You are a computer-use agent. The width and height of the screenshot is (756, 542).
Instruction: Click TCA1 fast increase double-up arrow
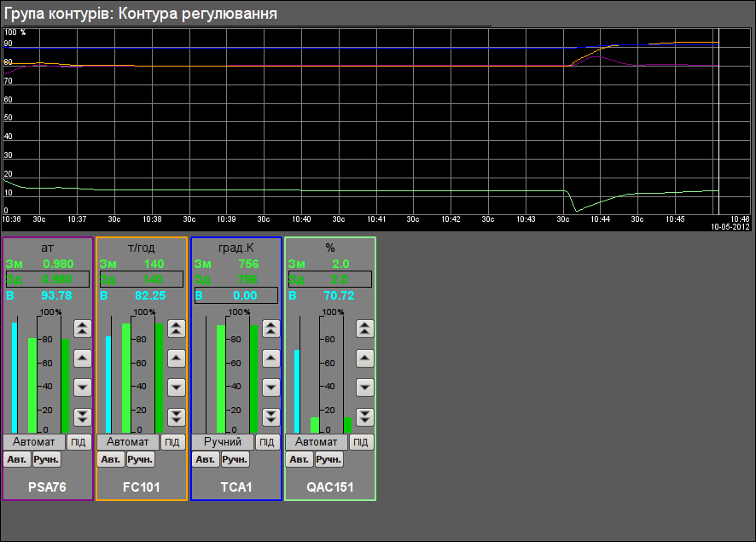point(271,329)
